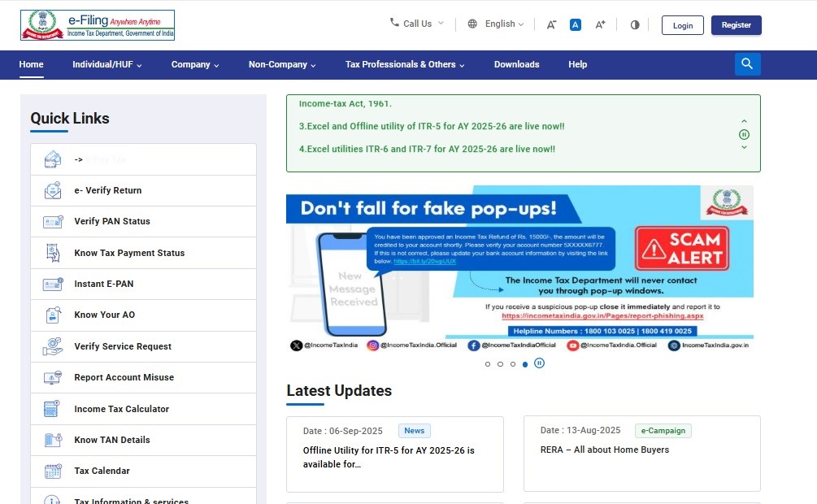Open the RERA All about Home Buyers update

pyautogui.click(x=604, y=450)
